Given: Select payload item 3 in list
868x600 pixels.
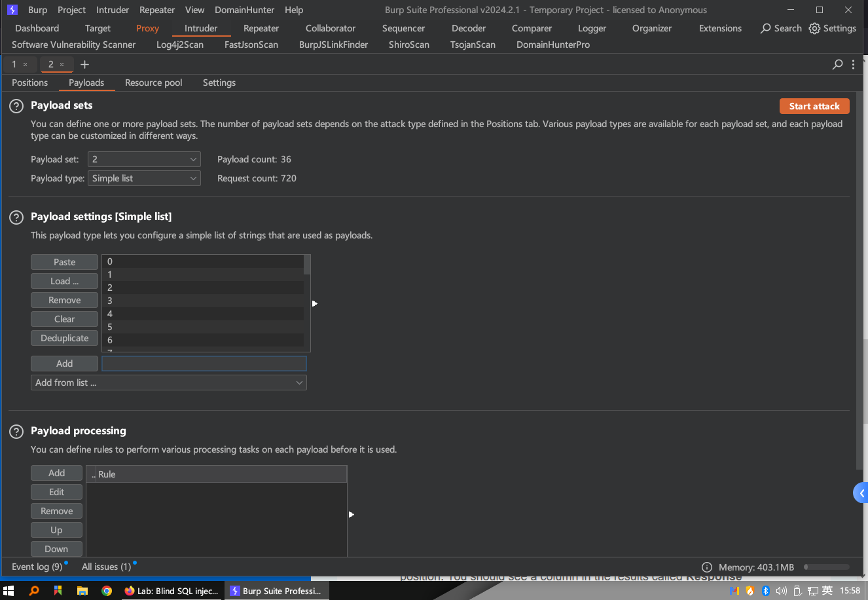Looking at the screenshot, I should pyautogui.click(x=203, y=301).
